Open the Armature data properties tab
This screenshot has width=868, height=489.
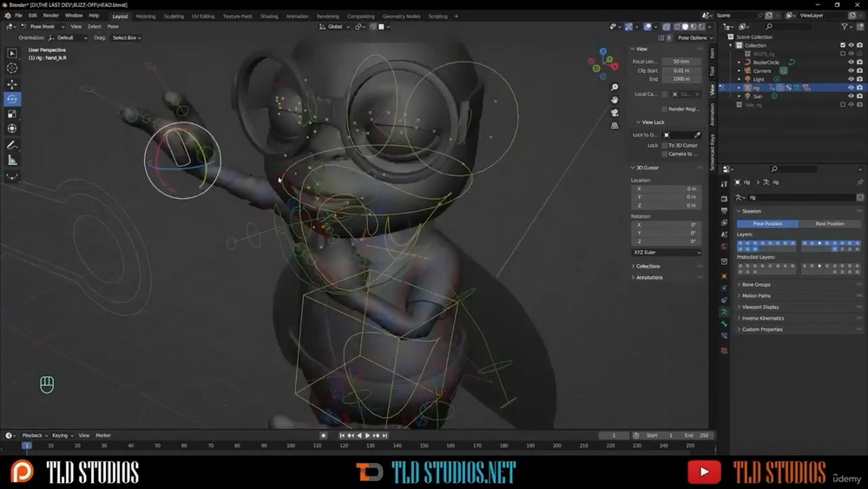[724, 312]
